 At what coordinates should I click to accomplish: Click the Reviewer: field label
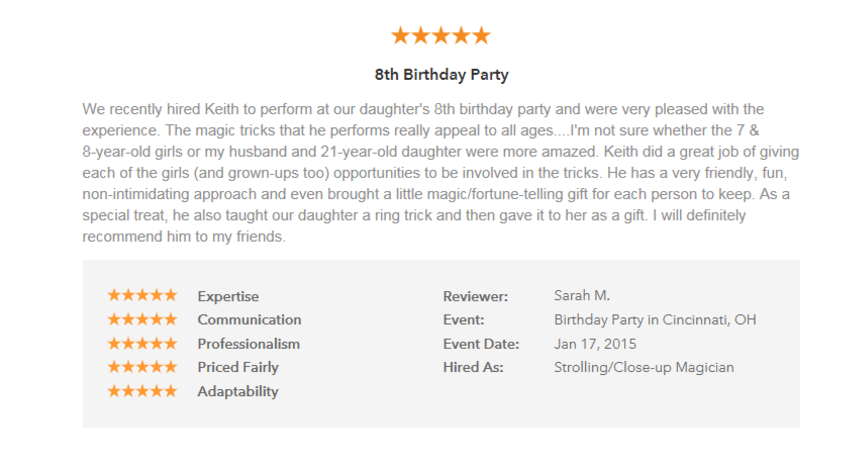pyautogui.click(x=475, y=296)
